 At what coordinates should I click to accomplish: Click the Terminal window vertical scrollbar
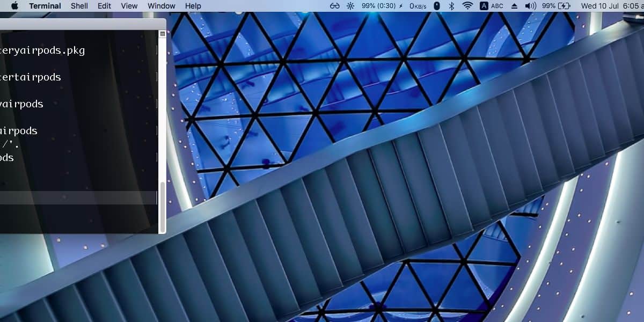[163, 132]
